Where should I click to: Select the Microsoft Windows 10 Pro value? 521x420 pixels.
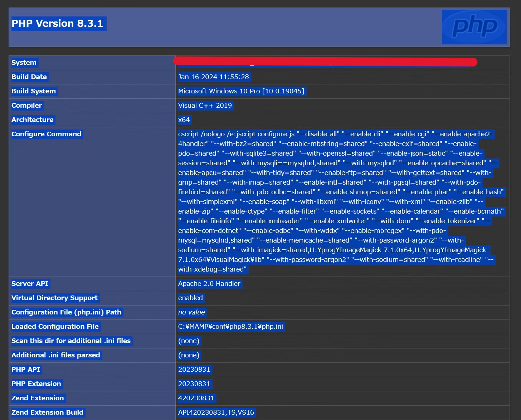[242, 91]
